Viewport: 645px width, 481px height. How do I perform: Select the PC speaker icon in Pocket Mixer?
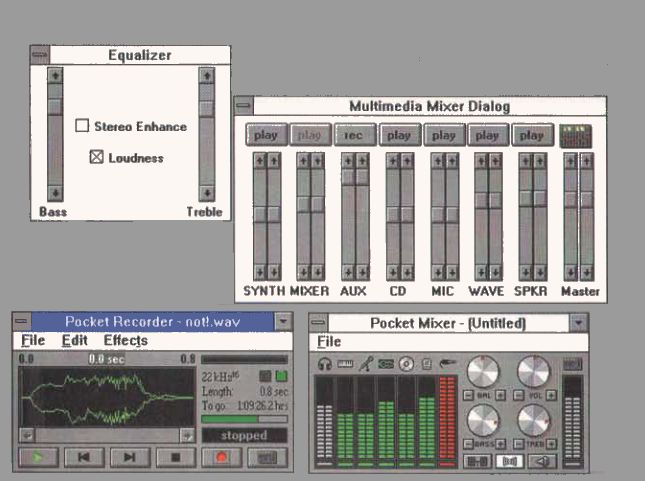(427, 364)
